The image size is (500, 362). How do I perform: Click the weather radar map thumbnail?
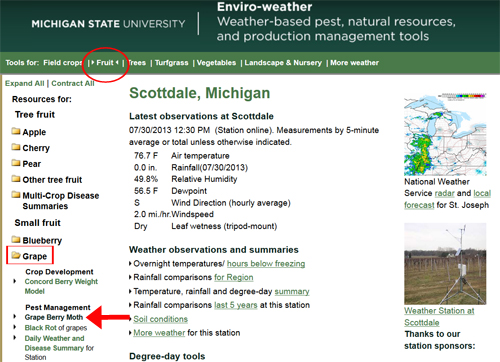point(445,134)
